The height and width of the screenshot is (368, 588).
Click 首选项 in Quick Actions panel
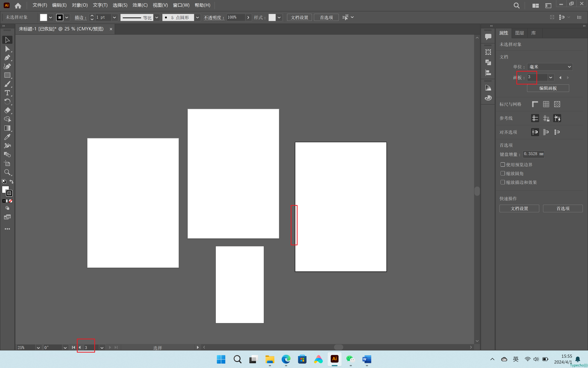[x=563, y=208]
